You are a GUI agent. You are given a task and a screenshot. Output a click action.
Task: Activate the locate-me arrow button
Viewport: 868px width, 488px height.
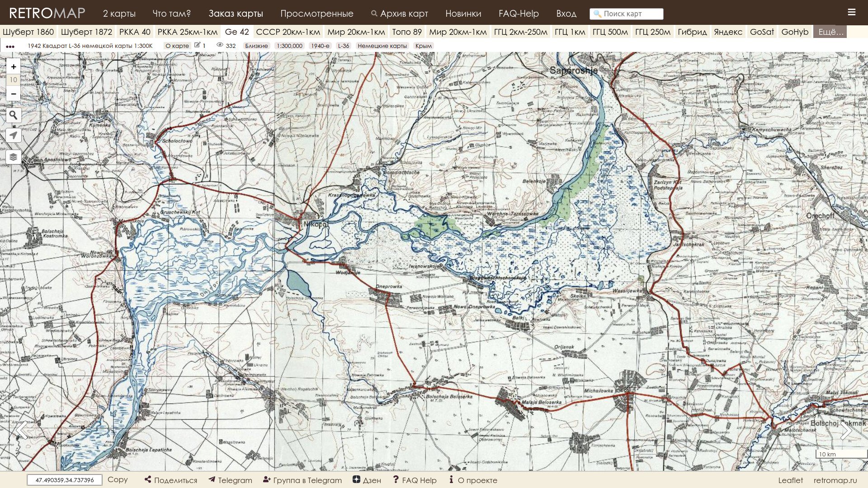pos(14,135)
